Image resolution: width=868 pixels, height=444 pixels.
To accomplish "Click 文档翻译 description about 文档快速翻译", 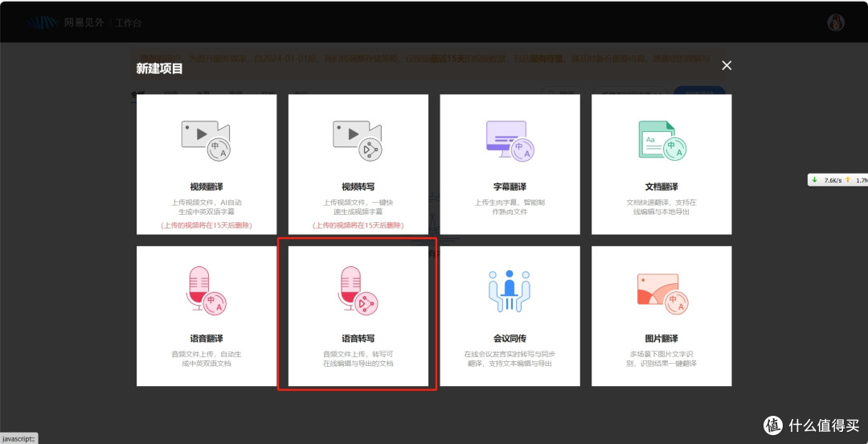I will point(661,208).
